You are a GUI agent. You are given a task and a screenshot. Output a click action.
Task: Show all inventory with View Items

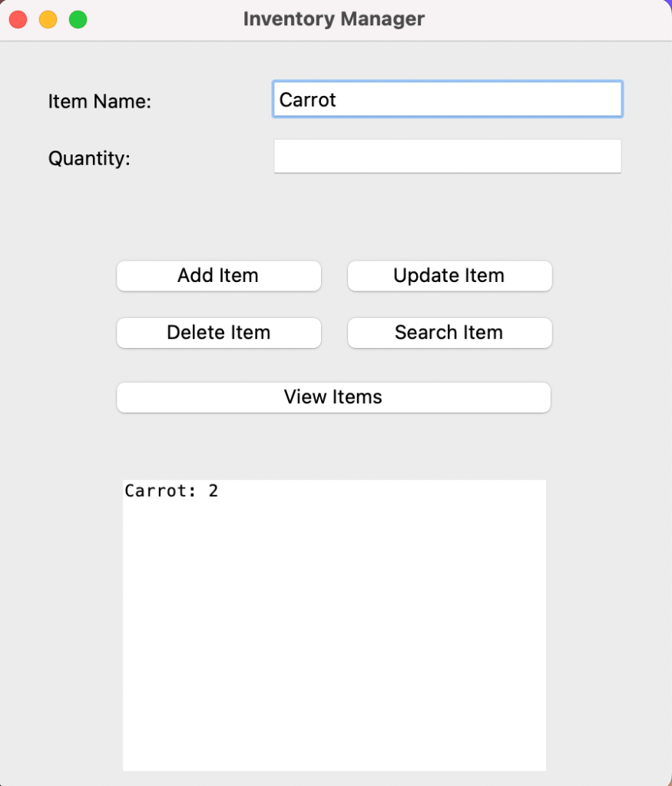333,397
